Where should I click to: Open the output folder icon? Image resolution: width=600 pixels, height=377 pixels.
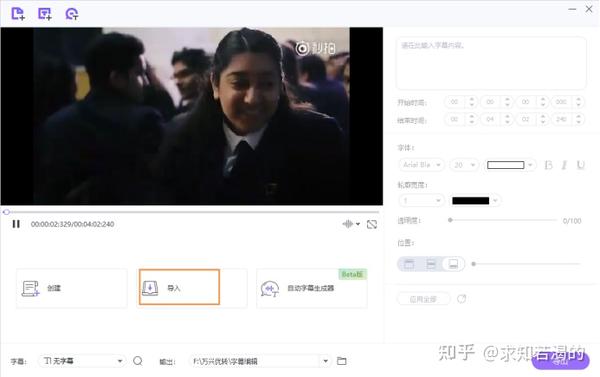click(342, 361)
